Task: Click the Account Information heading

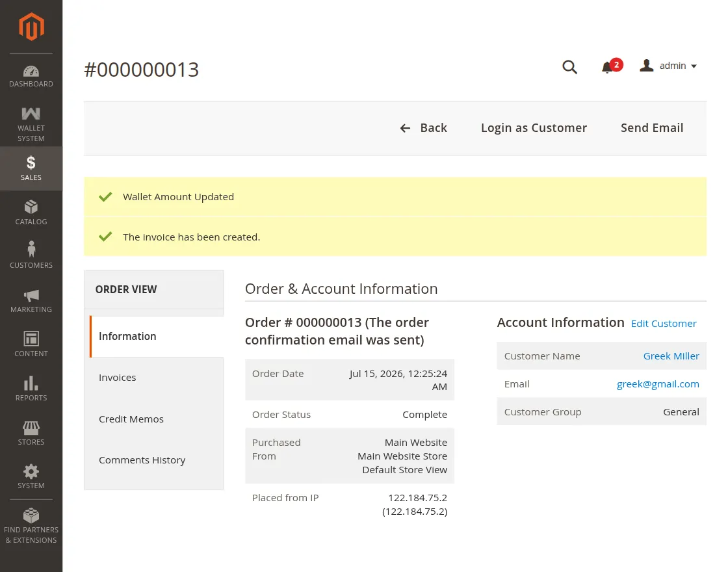Action: 560,322
